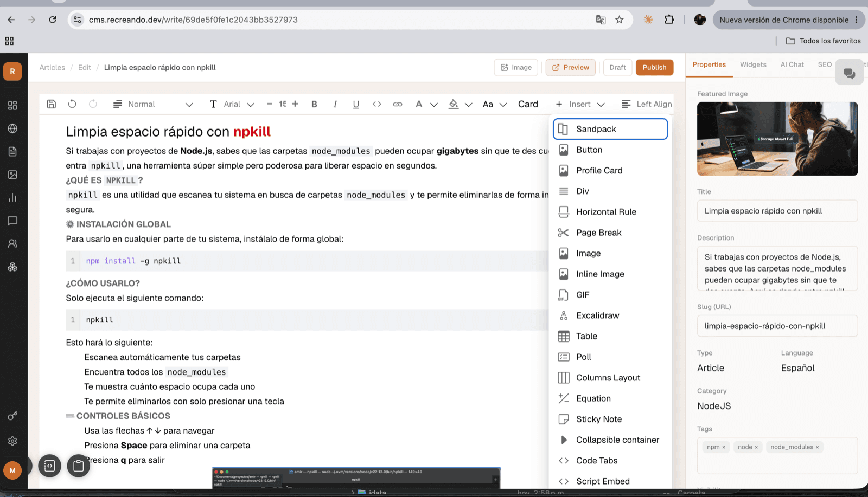Bookmark this page with the star icon

(620, 20)
